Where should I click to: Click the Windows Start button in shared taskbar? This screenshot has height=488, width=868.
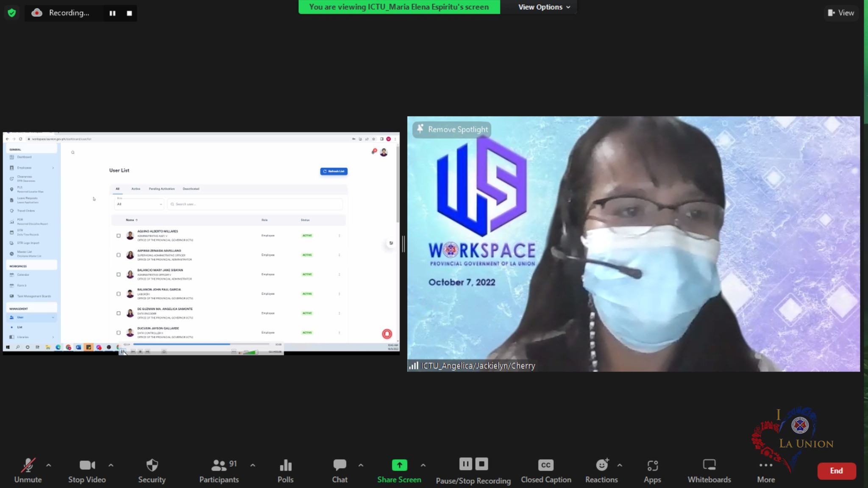8,347
